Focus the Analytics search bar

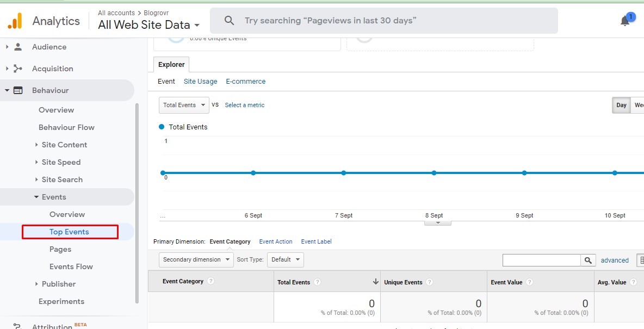[384, 21]
